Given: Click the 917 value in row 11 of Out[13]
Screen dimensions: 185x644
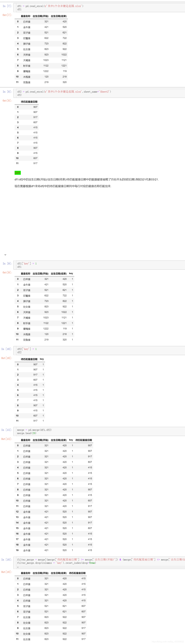Looking at the screenshot, I should (90, 506).
